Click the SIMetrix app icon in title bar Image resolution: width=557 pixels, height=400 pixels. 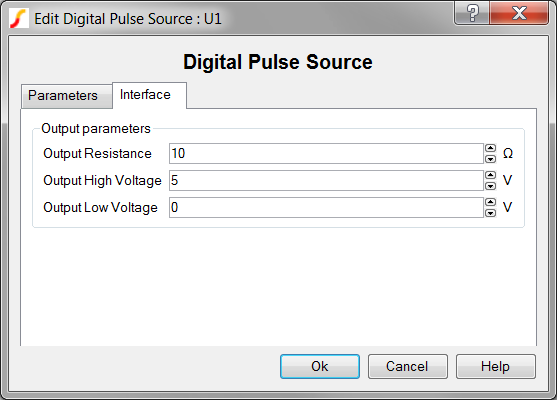pyautogui.click(x=18, y=18)
